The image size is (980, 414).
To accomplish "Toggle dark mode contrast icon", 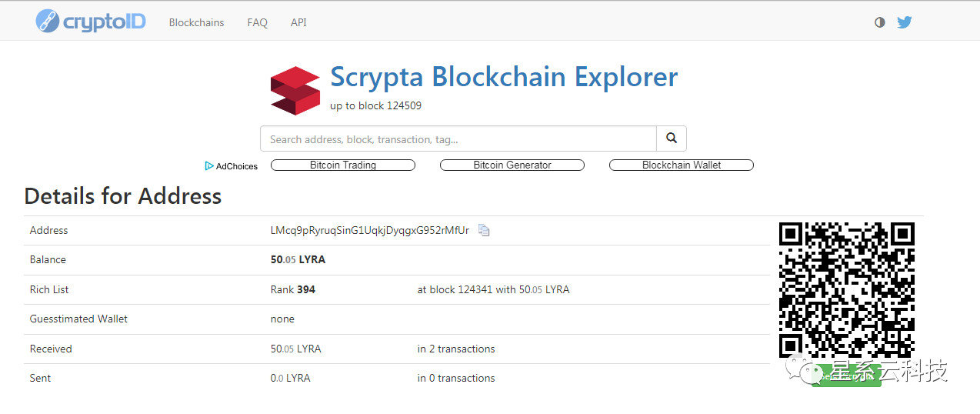I will pos(880,22).
